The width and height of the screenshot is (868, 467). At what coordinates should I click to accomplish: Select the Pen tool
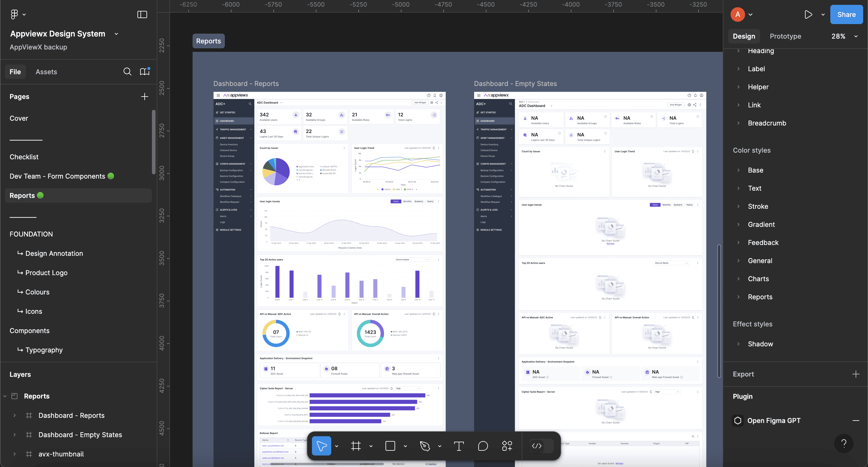pyautogui.click(x=425, y=446)
